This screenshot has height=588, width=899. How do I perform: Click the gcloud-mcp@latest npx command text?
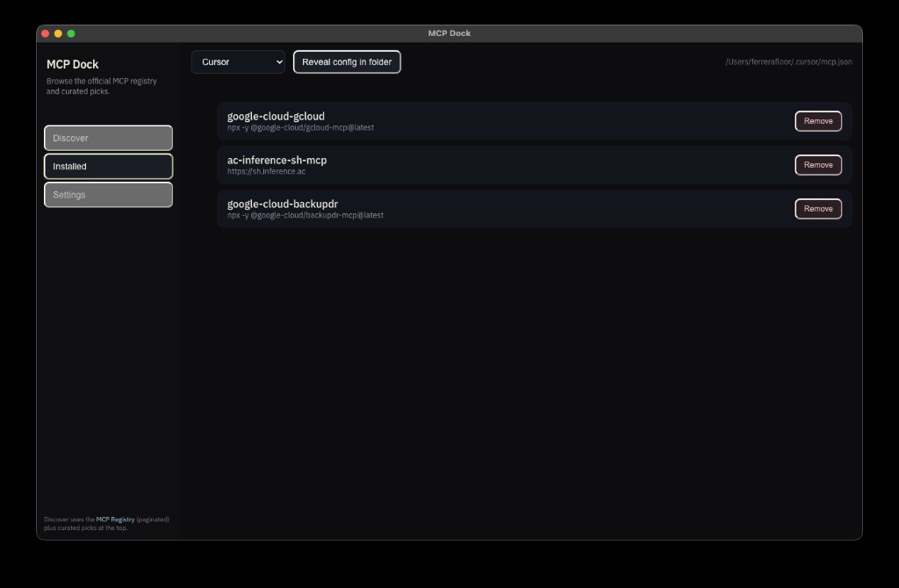(x=300, y=128)
